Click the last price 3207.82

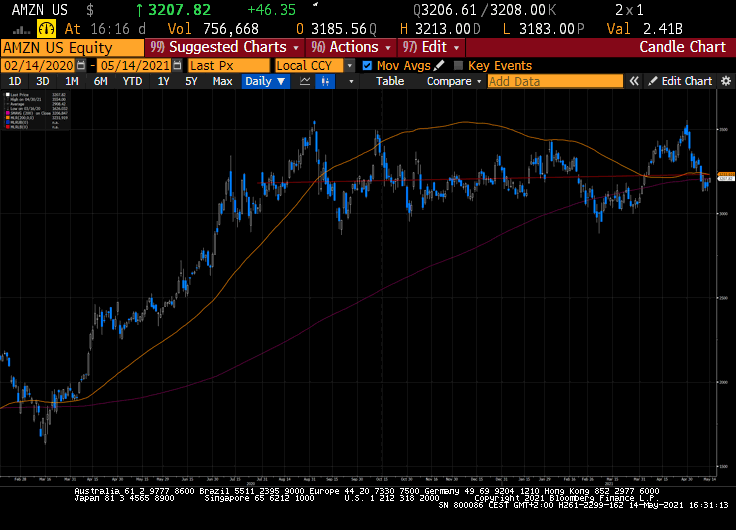[x=179, y=10]
